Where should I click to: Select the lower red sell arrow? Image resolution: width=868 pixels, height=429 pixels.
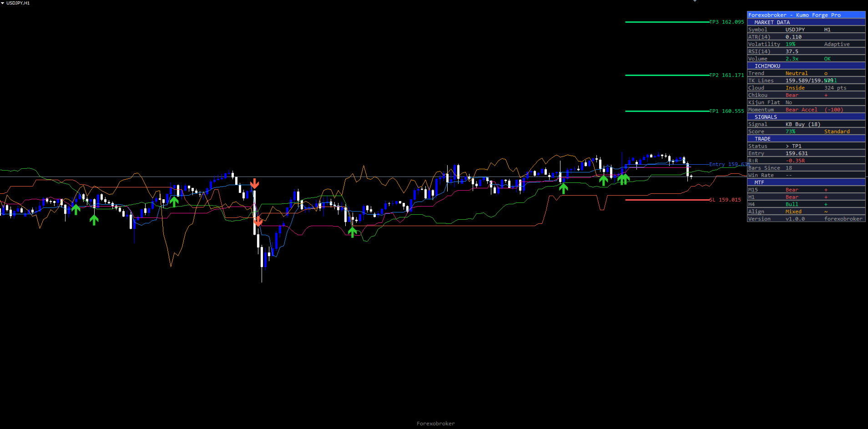258,222
